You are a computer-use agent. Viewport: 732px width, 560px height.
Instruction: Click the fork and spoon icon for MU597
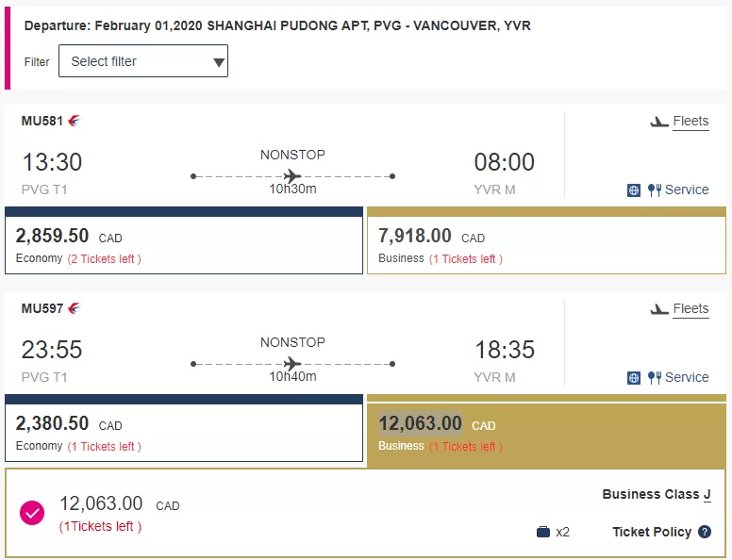[x=655, y=377]
